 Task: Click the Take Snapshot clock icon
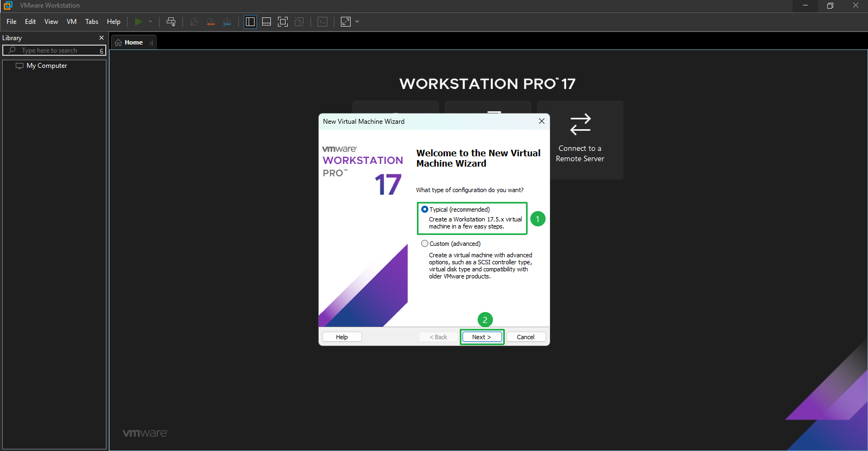pos(194,22)
